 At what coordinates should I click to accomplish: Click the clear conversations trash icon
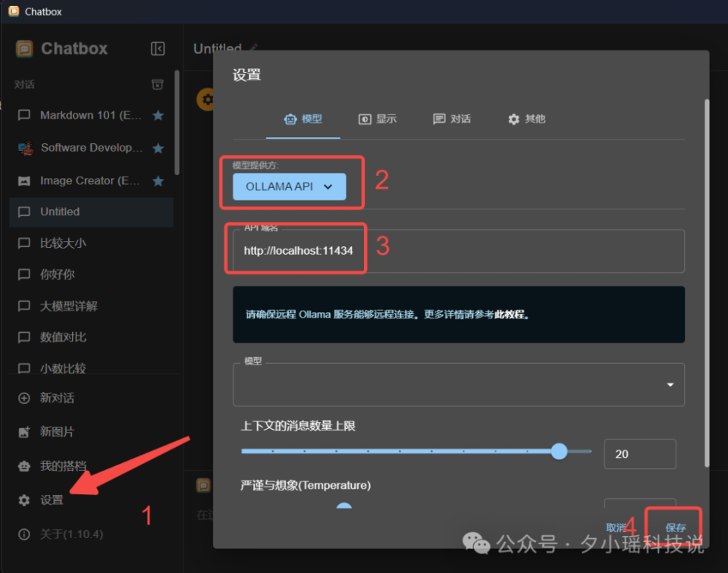(x=158, y=84)
